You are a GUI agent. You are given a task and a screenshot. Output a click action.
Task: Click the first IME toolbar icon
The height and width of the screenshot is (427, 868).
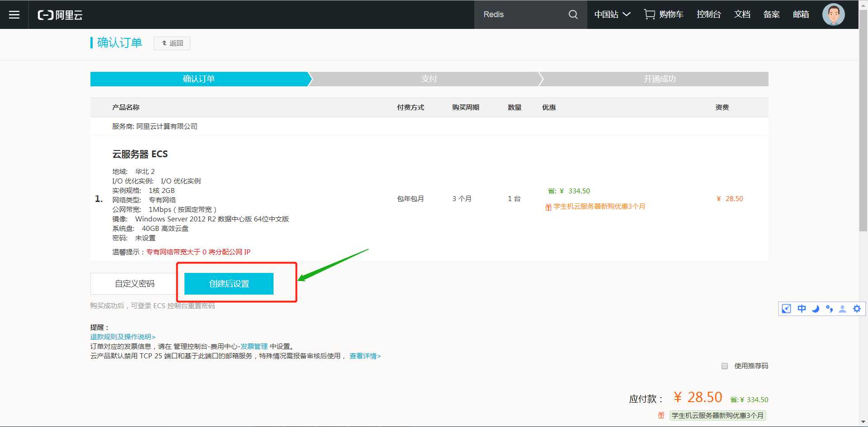[x=787, y=309]
